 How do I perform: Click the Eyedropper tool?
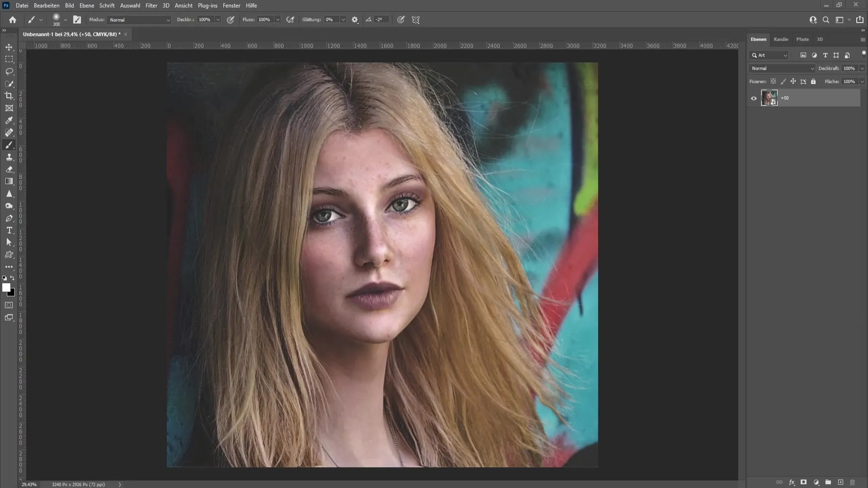9,120
